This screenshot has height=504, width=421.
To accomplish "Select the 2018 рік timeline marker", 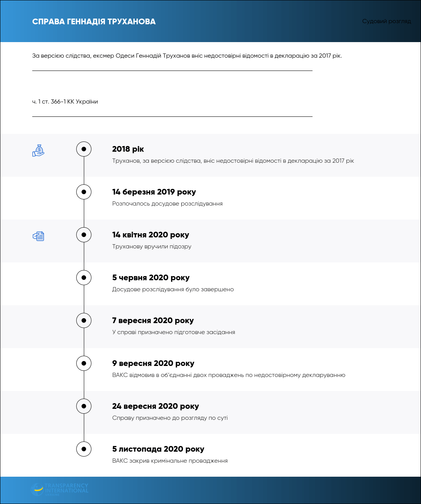I will tap(84, 149).
